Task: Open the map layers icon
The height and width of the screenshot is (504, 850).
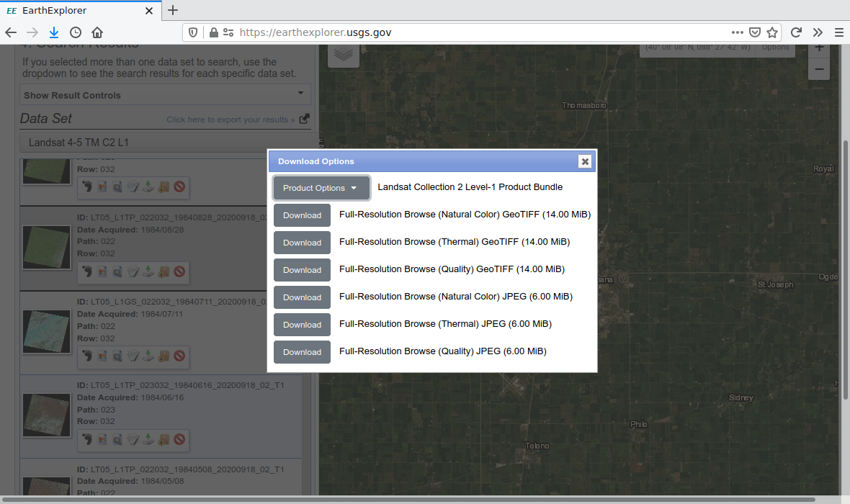Action: pos(344,55)
